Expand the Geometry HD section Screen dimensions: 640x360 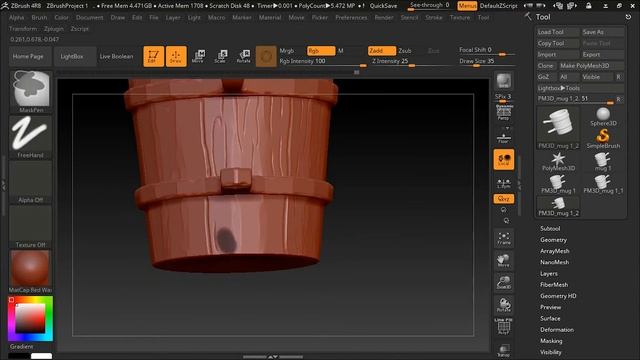tap(558, 296)
